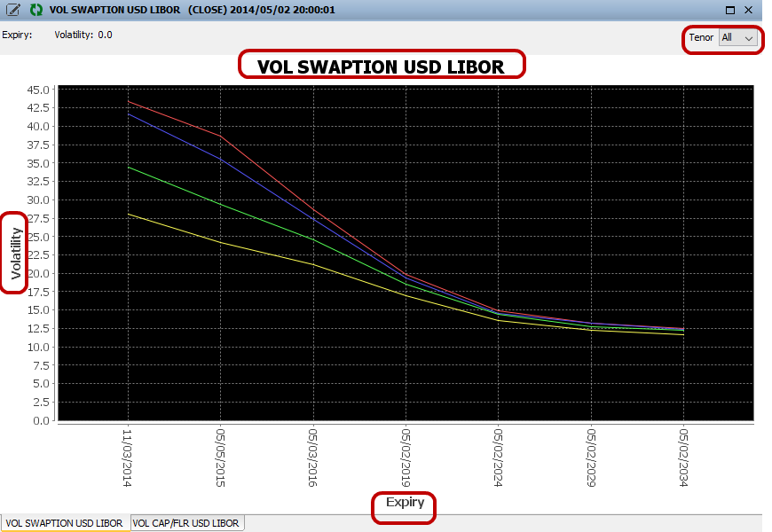Image resolution: width=772 pixels, height=532 pixels.
Task: Click the 45.0 y-axis value
Action: click(x=38, y=90)
